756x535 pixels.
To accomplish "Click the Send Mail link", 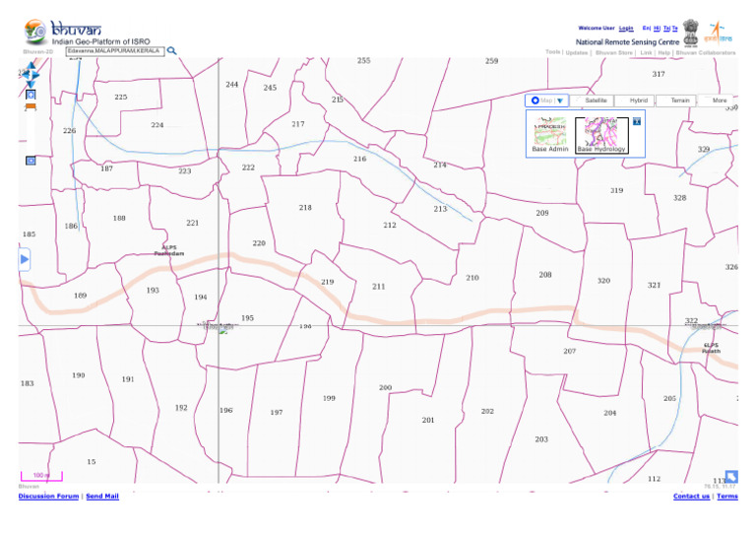I will click(x=102, y=496).
